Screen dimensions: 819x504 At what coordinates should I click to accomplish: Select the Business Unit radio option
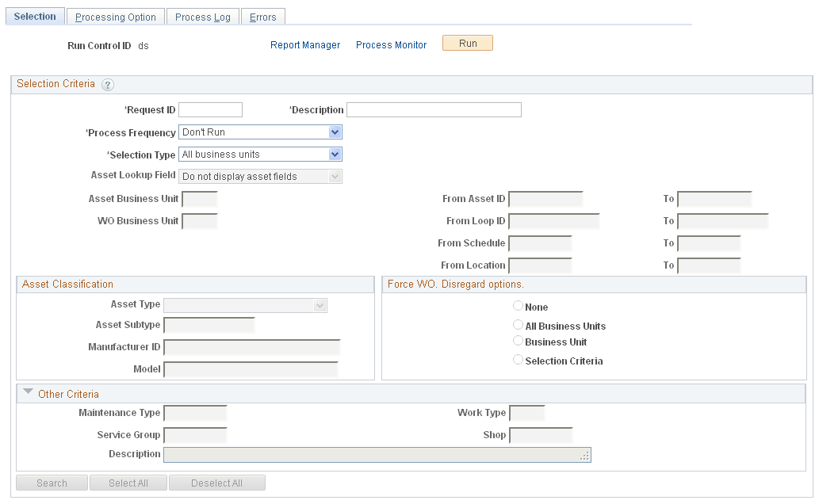click(518, 342)
